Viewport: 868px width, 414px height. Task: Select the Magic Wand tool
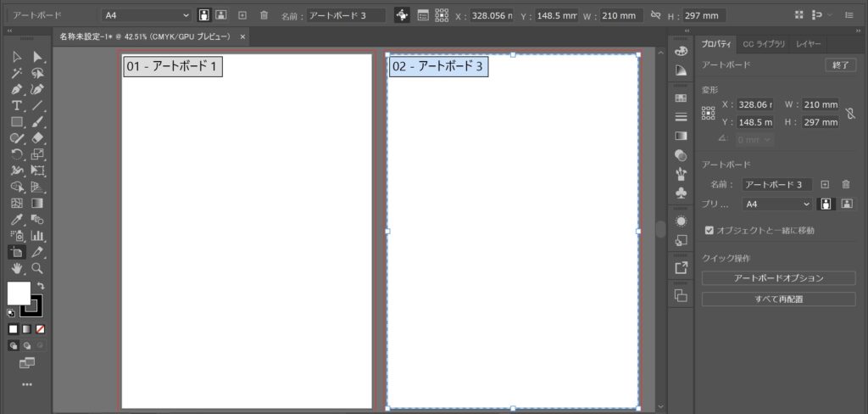coord(17,73)
